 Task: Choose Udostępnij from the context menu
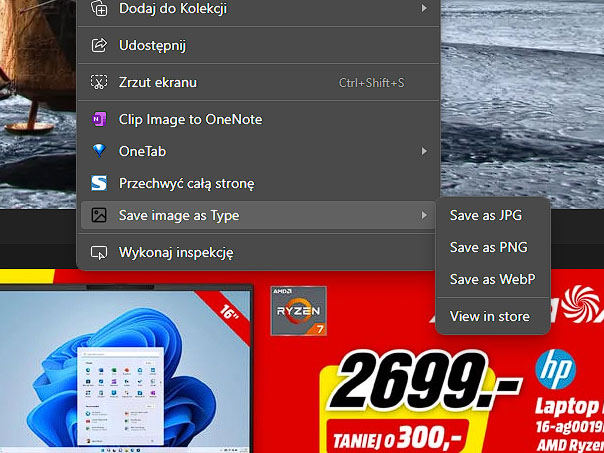258,45
